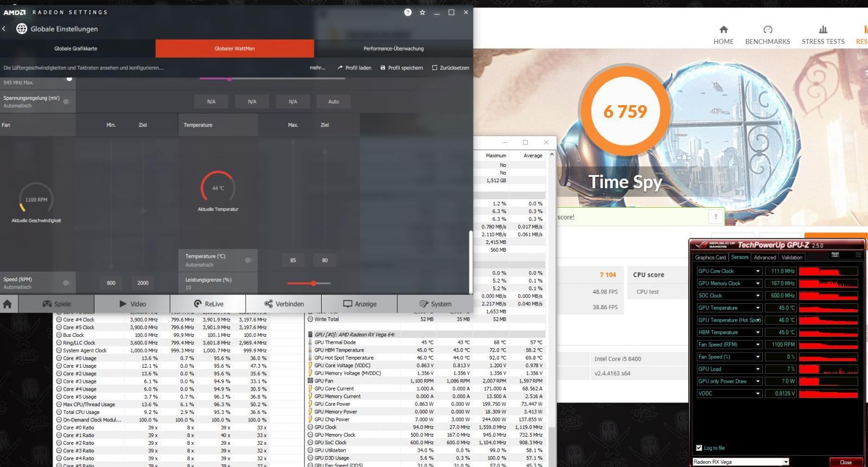Open the Graphics Card tab in GPU-Z
The width and height of the screenshot is (868, 467).
click(710, 257)
